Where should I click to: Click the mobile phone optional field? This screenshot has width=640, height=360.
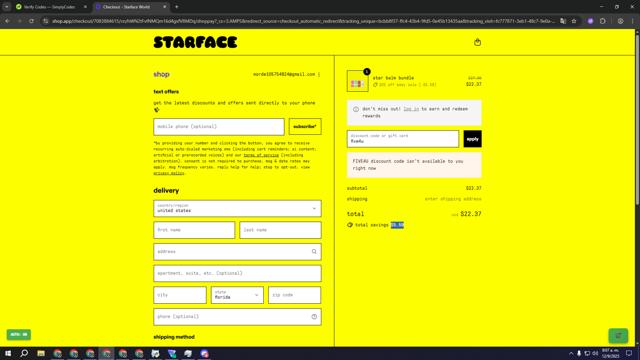[219, 127]
